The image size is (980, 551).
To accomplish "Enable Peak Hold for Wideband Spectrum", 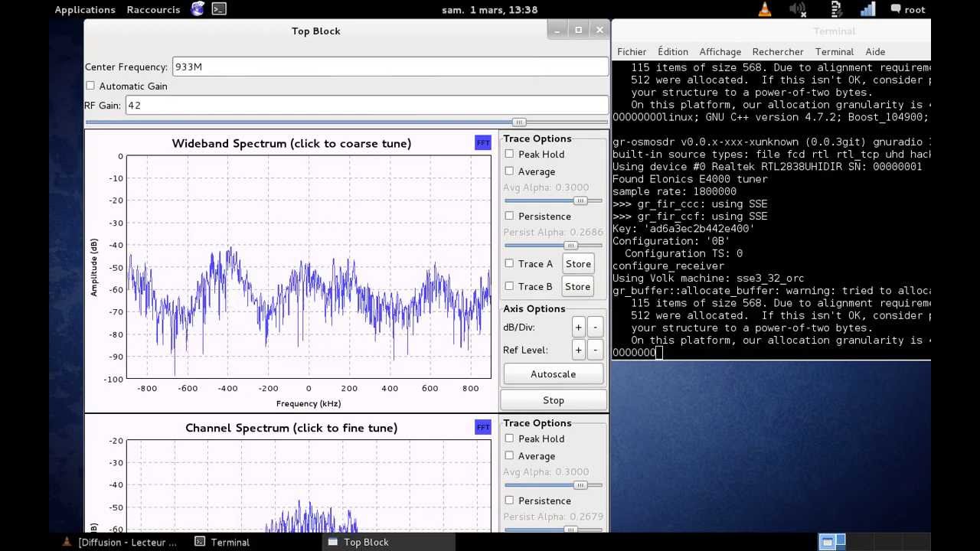I will pos(509,154).
